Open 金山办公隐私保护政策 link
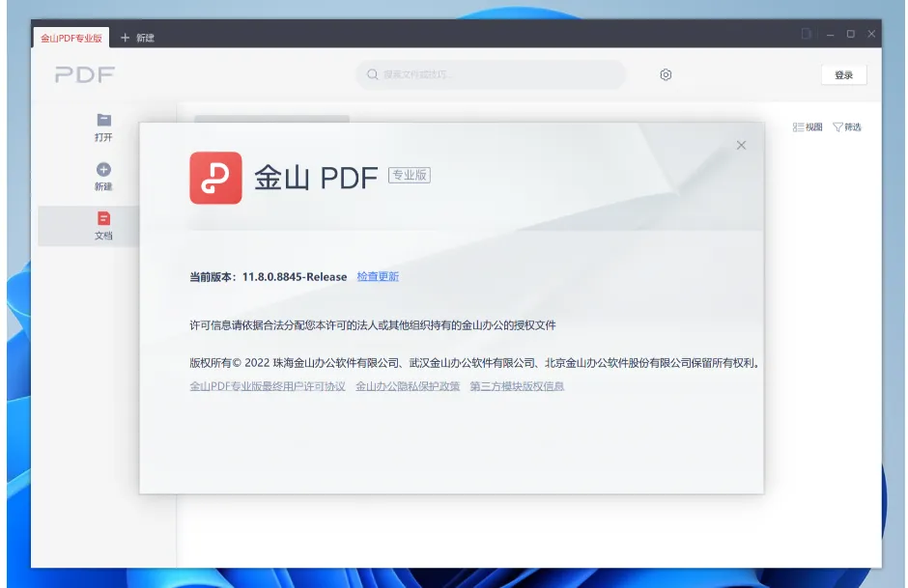Image resolution: width=908 pixels, height=588 pixels. tap(408, 386)
